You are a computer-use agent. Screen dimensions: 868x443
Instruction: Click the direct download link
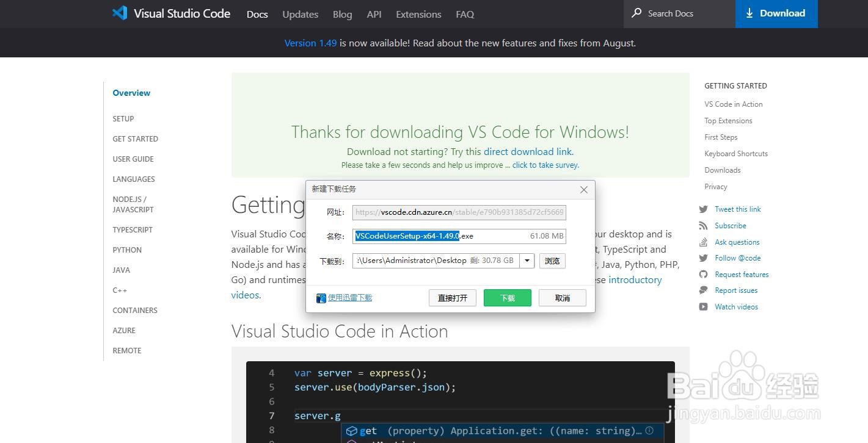(x=528, y=151)
